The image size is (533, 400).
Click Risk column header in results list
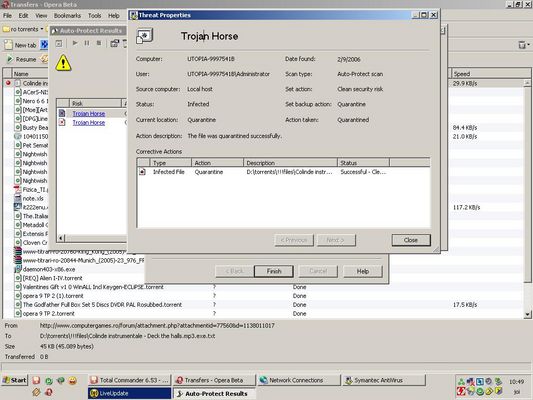[95, 103]
